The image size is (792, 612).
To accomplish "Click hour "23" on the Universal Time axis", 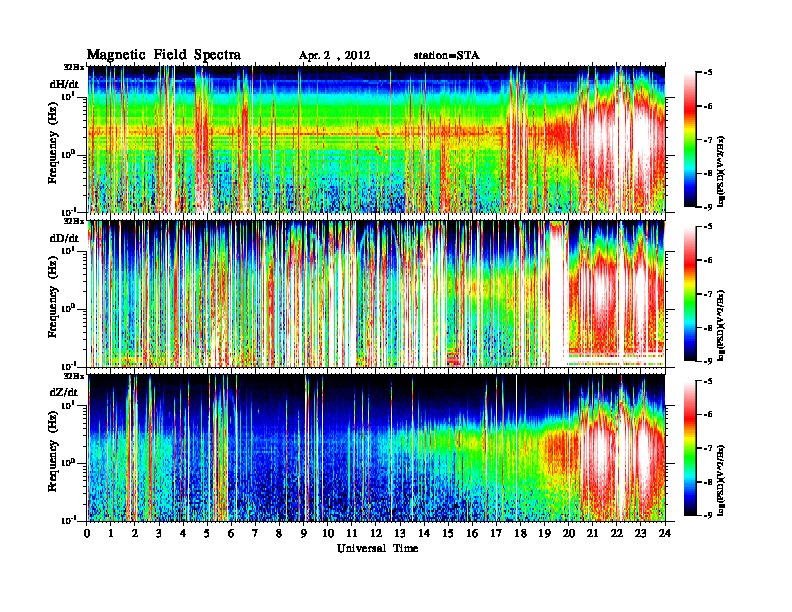I will pyautogui.click(x=640, y=533).
